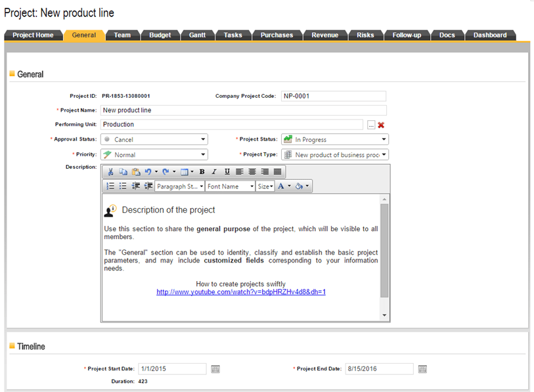Click the Cut scissors icon in editor

point(110,172)
